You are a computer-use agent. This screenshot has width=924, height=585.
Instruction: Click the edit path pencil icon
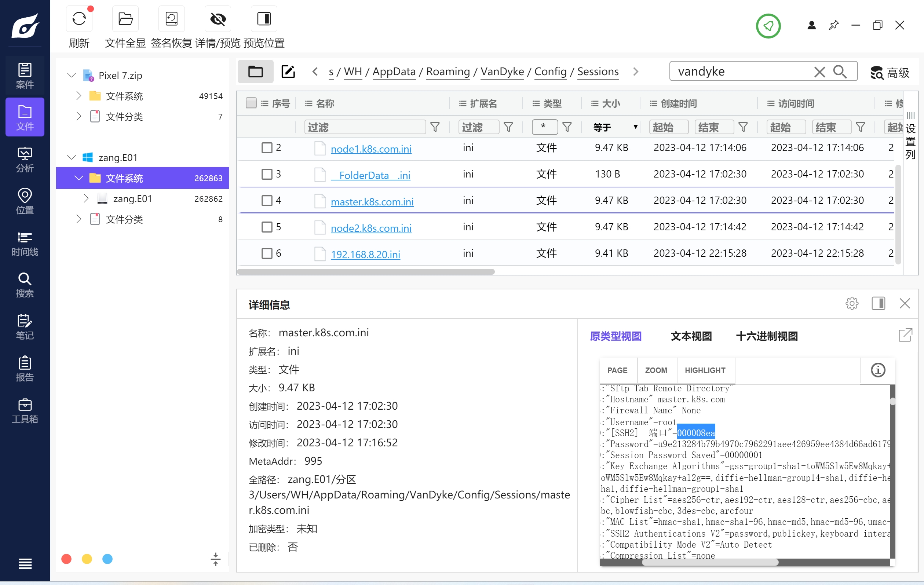click(288, 72)
